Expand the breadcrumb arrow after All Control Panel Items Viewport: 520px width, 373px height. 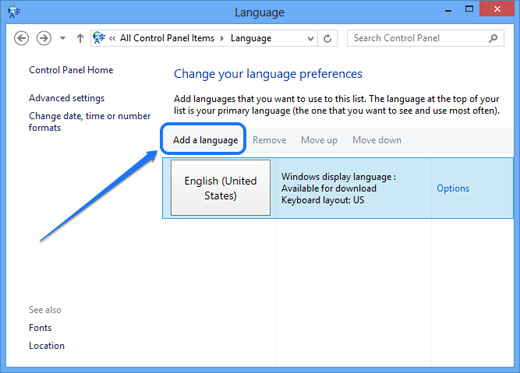coord(222,39)
